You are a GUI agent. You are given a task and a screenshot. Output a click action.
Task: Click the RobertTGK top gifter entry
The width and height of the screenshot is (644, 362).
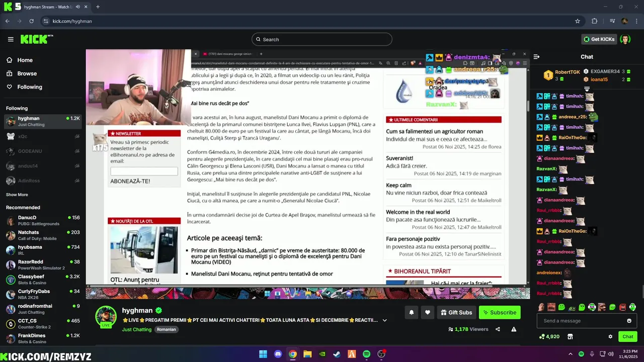[x=561, y=75]
